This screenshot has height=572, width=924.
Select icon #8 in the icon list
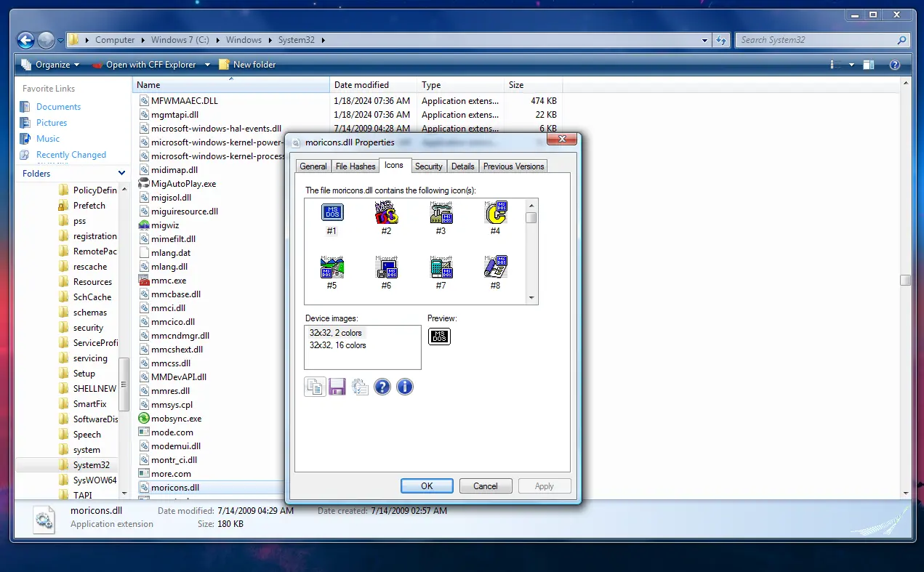pyautogui.click(x=495, y=273)
